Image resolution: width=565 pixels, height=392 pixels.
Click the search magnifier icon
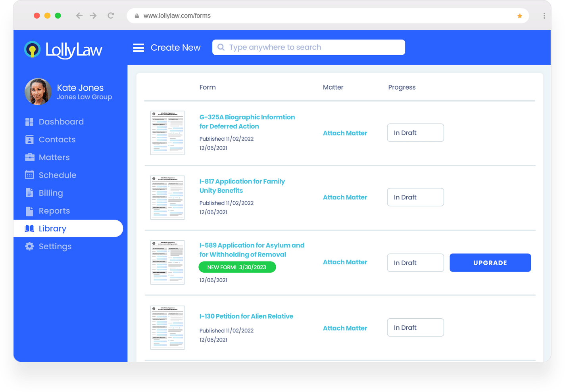pyautogui.click(x=221, y=47)
